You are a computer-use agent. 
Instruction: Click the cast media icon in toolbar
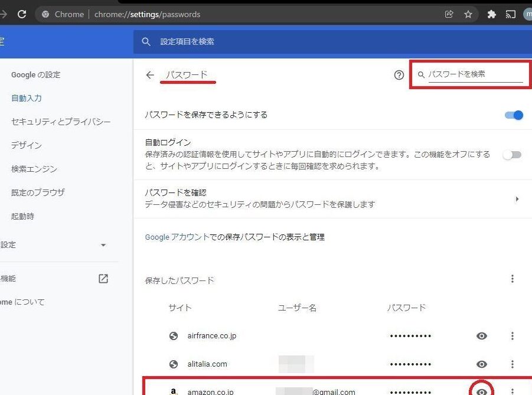click(511, 14)
